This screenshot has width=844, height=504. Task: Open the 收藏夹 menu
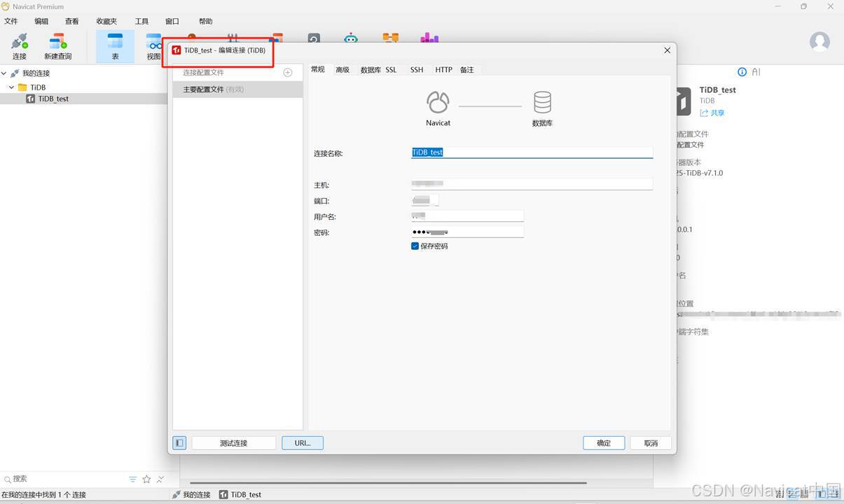(106, 22)
